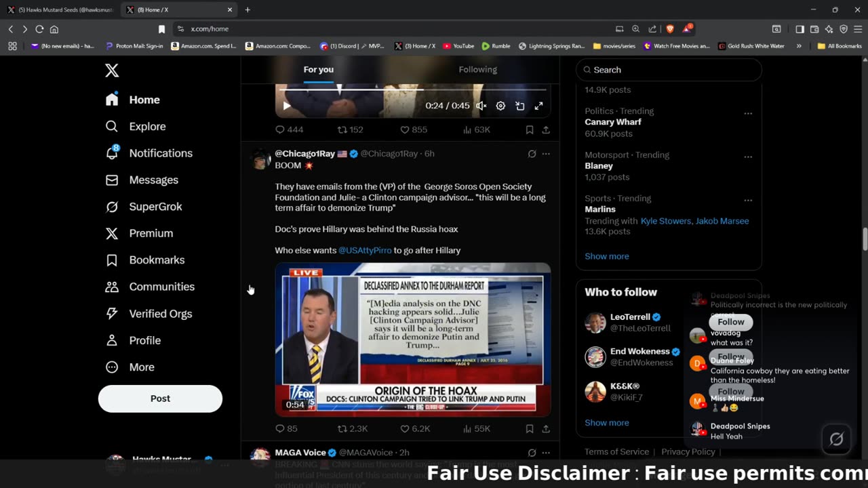Open Verified Orgs
868x488 pixels.
click(x=149, y=314)
